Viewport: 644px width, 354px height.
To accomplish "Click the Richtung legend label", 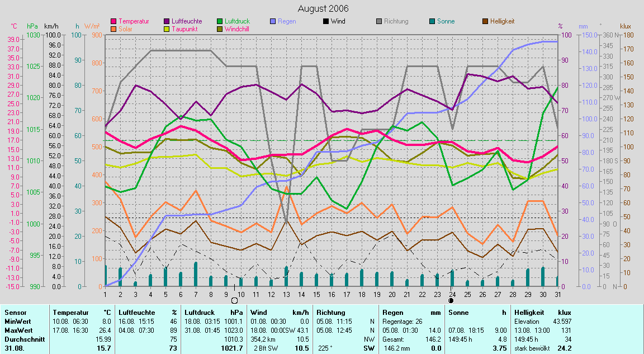I will (396, 21).
